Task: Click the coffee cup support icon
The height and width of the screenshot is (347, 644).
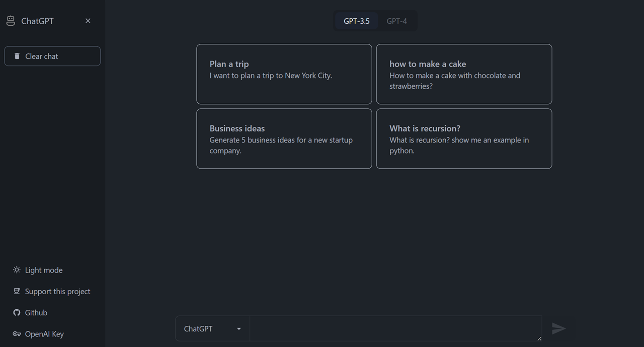Action: coord(17,291)
